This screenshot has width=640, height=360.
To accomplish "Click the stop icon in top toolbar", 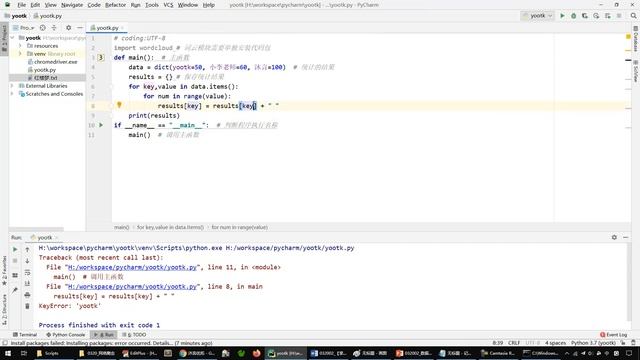I will [x=619, y=16].
